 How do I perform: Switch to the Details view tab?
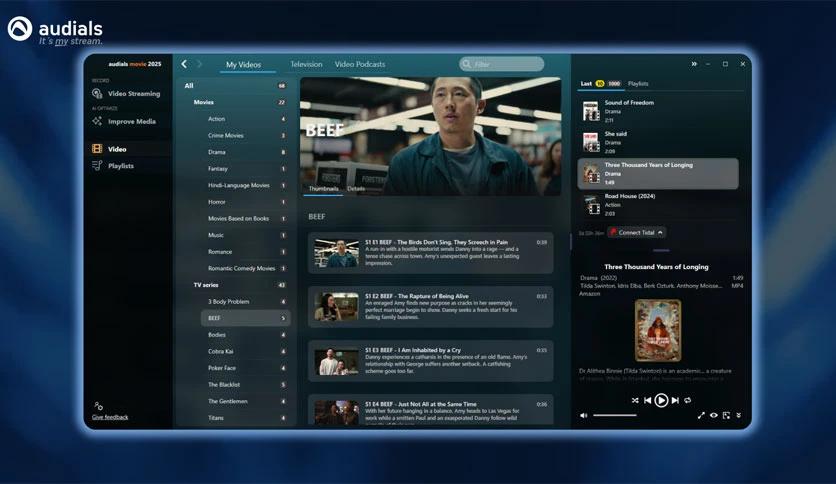[356, 188]
